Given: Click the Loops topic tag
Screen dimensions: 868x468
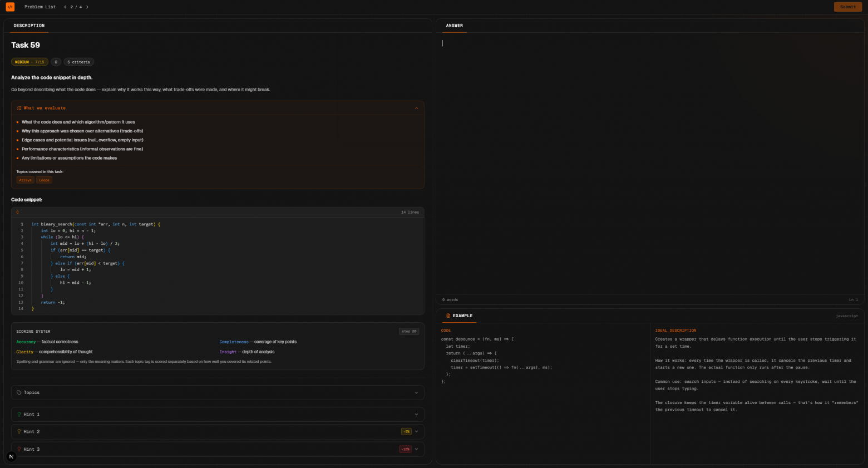Looking at the screenshot, I should pyautogui.click(x=44, y=180).
